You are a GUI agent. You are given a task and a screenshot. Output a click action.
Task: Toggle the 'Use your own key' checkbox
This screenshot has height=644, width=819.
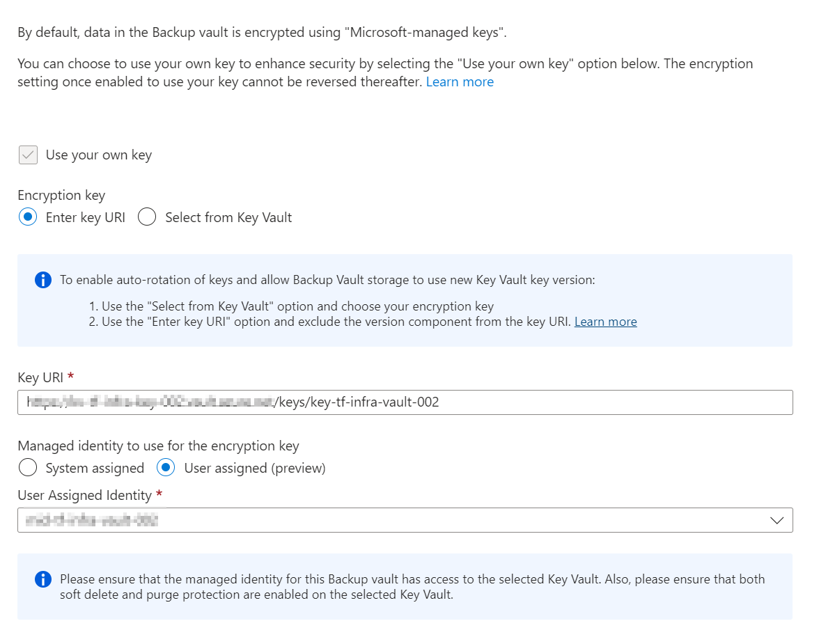pos(28,155)
